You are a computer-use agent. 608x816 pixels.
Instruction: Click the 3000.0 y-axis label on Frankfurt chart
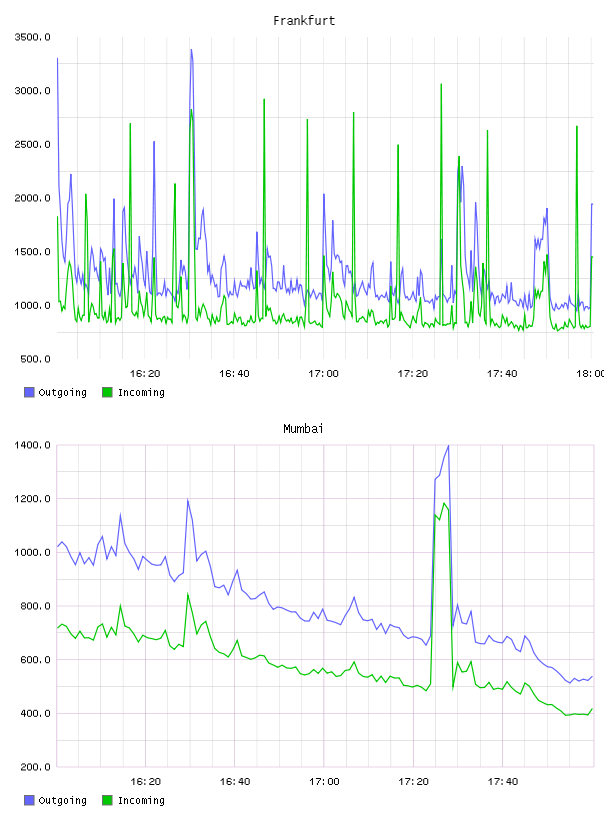[x=32, y=91]
